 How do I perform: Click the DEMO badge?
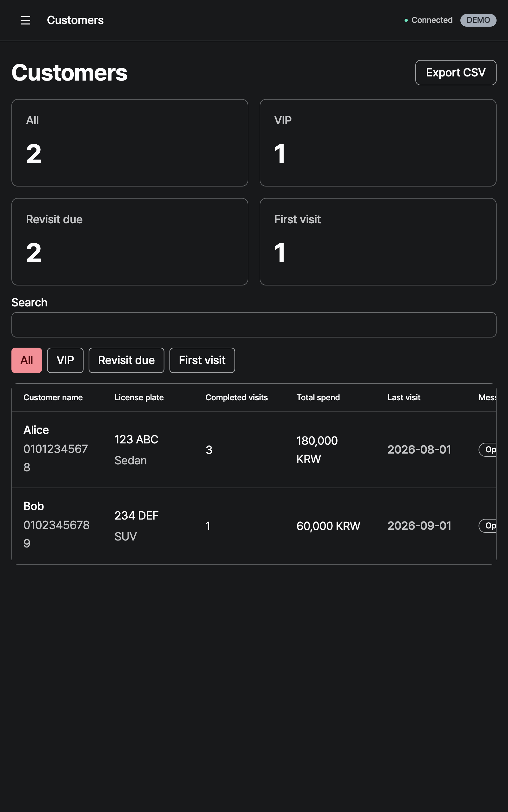pyautogui.click(x=478, y=20)
